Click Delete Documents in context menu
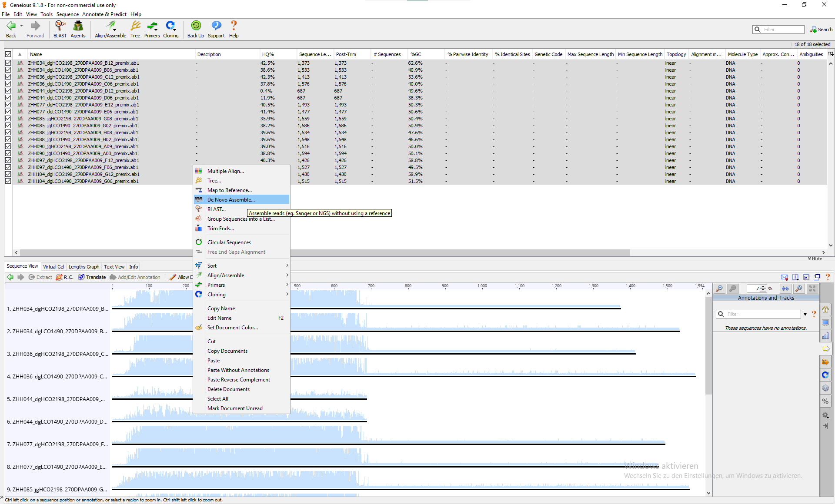 coord(241,389)
